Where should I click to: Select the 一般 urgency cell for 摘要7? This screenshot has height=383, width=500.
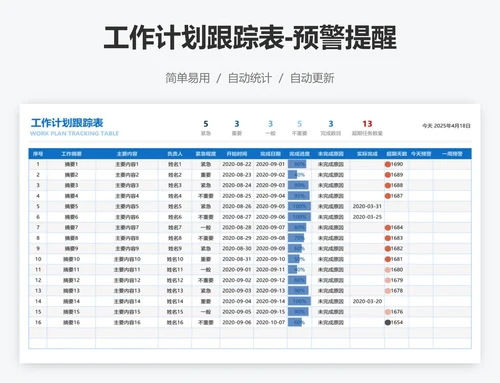point(206,228)
